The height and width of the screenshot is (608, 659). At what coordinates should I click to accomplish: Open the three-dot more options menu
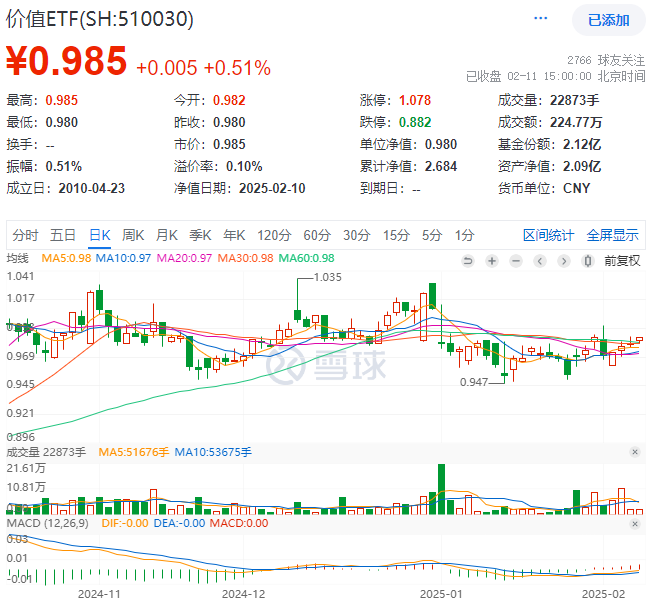coord(540,18)
